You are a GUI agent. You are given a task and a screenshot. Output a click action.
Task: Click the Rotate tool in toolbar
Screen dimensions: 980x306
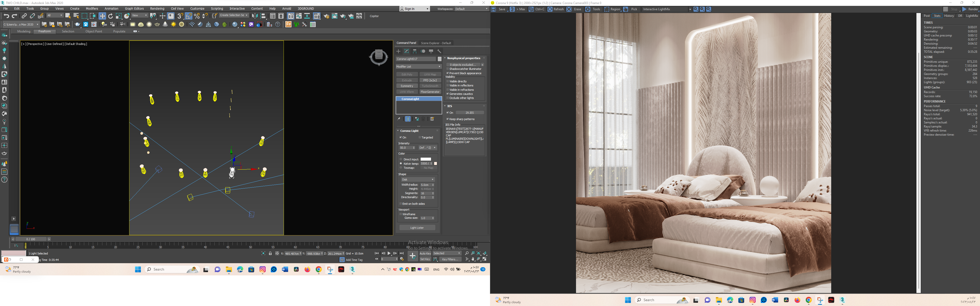coord(110,16)
